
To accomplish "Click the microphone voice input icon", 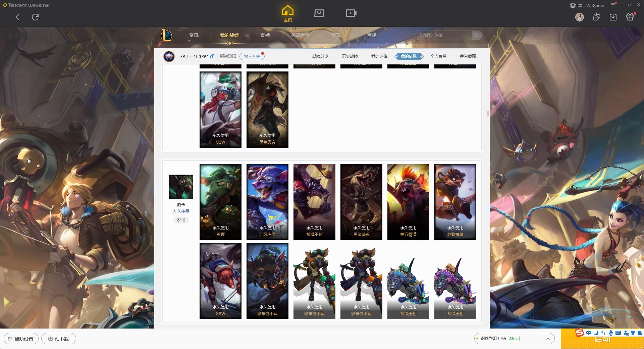I will [x=611, y=333].
